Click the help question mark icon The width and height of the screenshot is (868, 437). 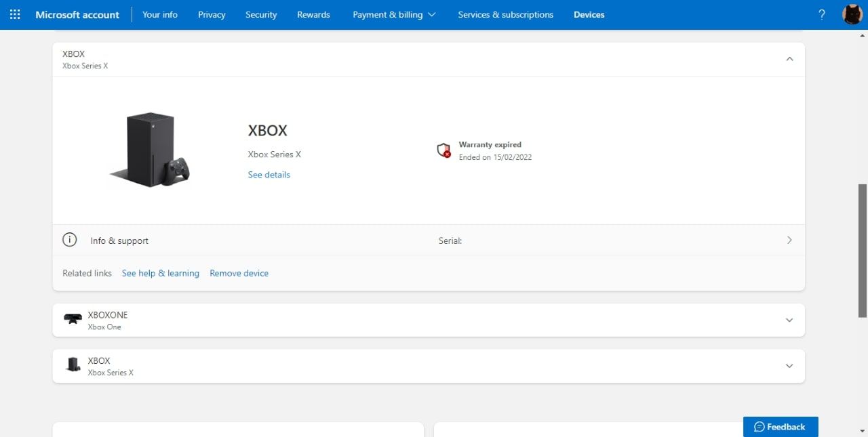coord(822,14)
